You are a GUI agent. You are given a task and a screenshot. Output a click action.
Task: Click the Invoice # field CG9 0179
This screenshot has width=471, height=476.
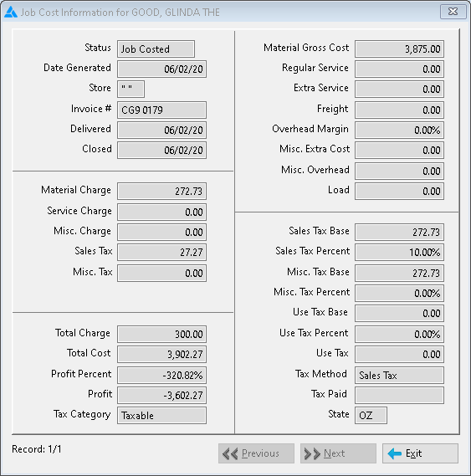tap(161, 110)
